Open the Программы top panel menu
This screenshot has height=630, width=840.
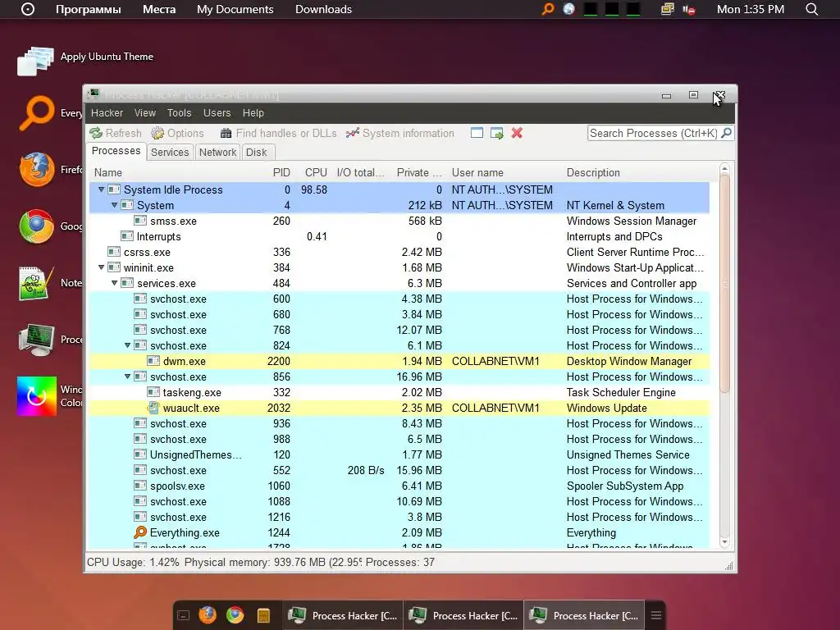pyautogui.click(x=89, y=9)
